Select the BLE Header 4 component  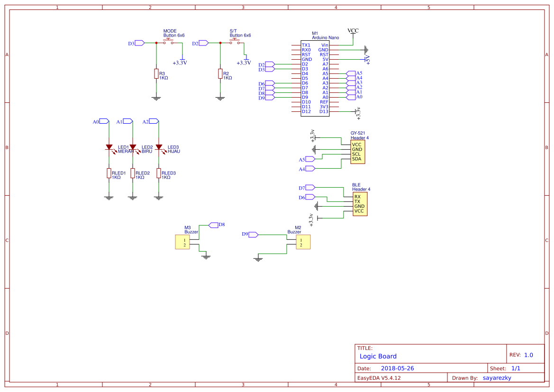point(359,204)
